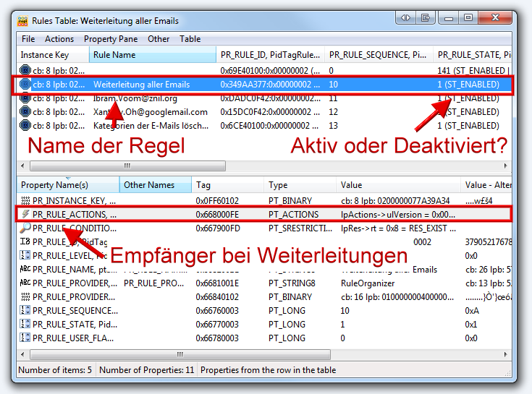Click the PR_RULE_SEQUENCE long type icon
The width and height of the screenshot is (532, 394).
[25, 310]
